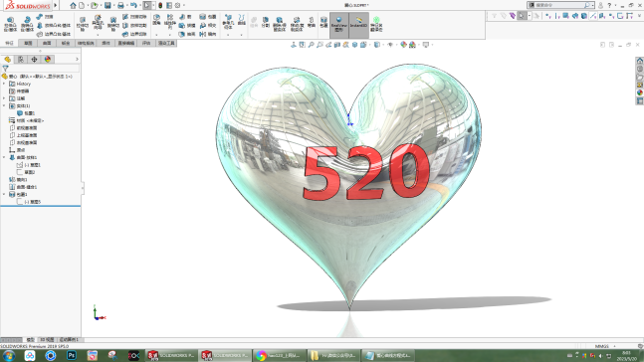Open the dropdown arrow beside Options gear
The width and height of the screenshot is (644, 362).
183,5
